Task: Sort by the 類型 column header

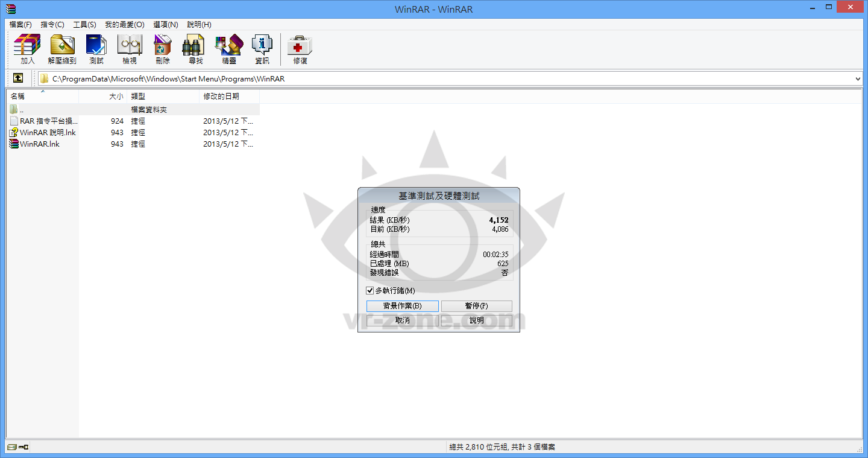Action: coord(163,97)
